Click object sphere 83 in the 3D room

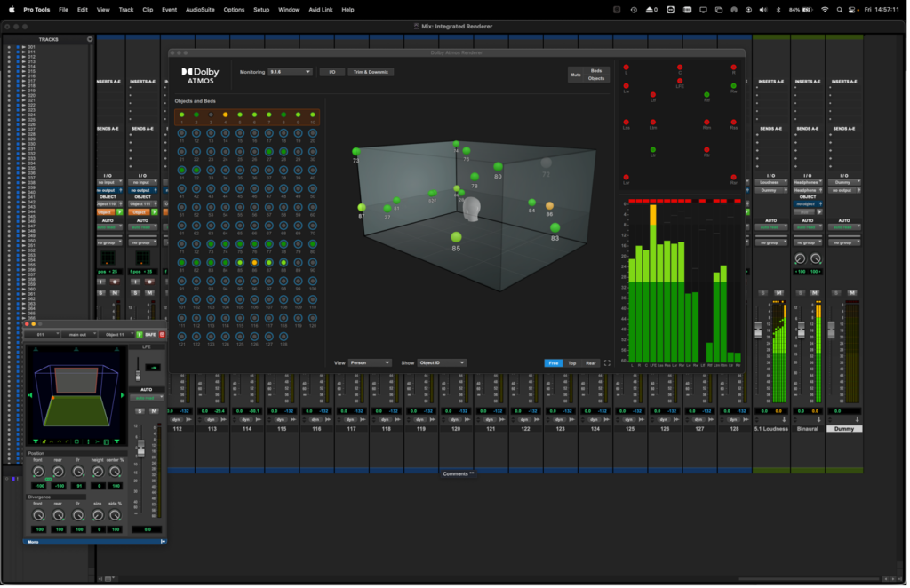coord(555,227)
